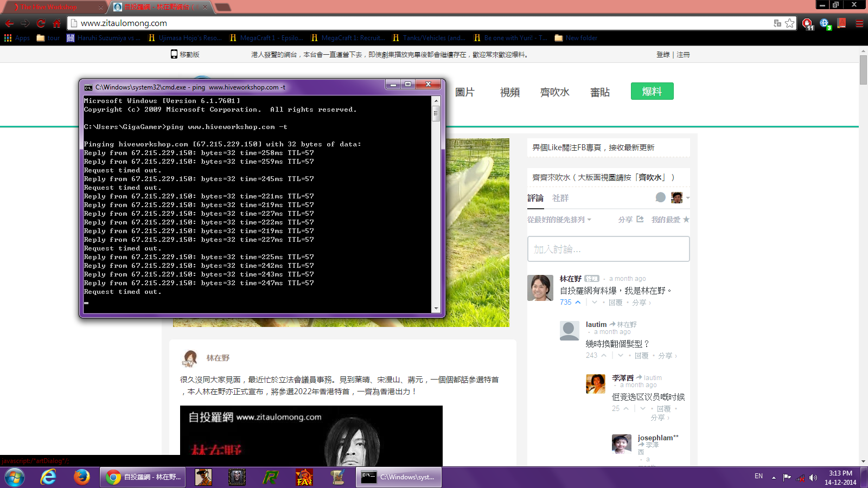Upvote 李澤西's comment with 25 votes

point(626,408)
